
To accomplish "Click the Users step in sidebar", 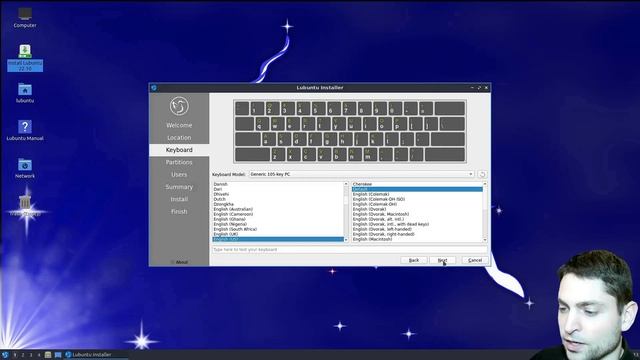I will (179, 174).
